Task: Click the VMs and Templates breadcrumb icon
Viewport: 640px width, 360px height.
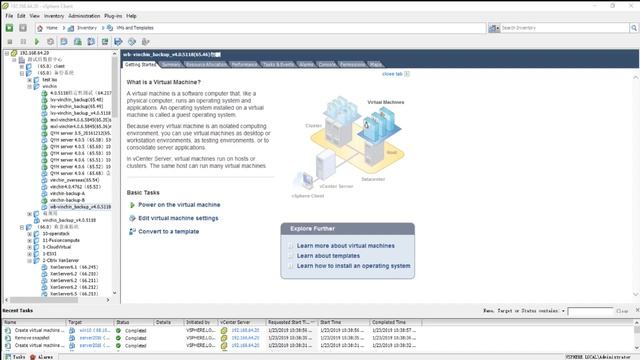Action: (x=110, y=28)
